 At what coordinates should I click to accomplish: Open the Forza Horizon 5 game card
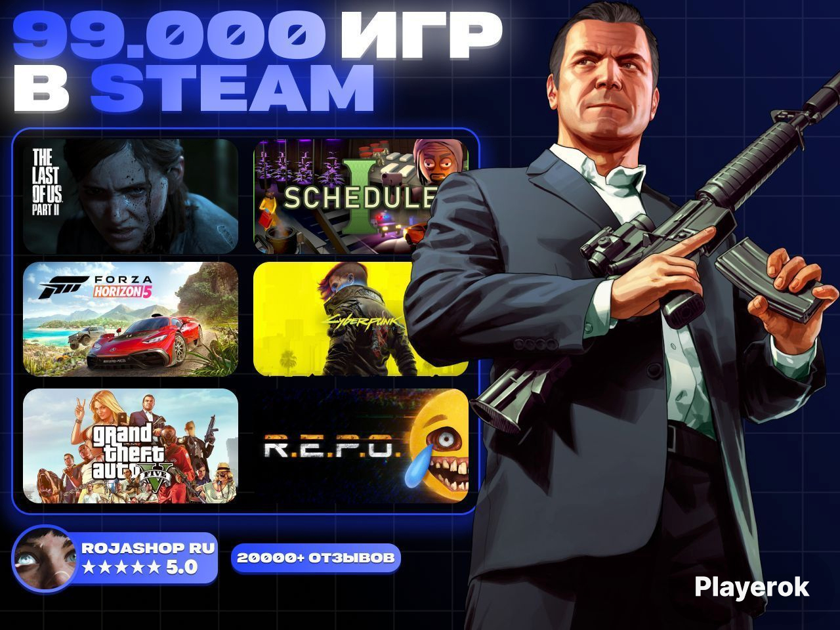[131, 319]
